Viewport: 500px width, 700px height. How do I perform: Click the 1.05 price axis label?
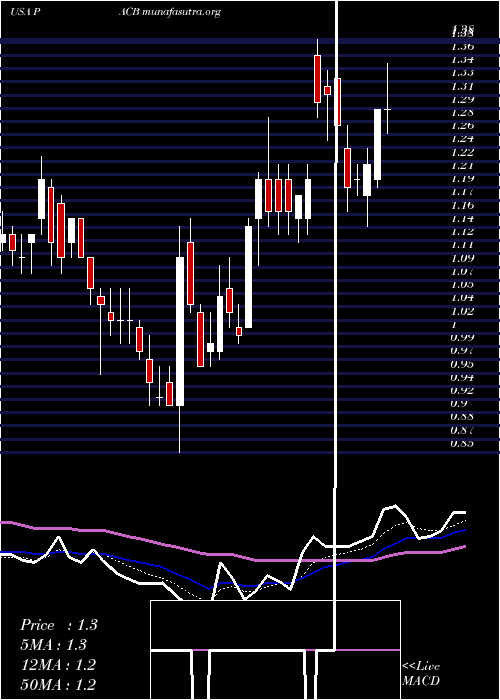[462, 284]
